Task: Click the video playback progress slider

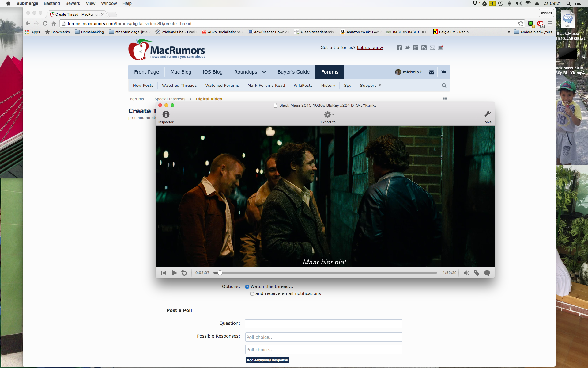Action: pos(325,273)
